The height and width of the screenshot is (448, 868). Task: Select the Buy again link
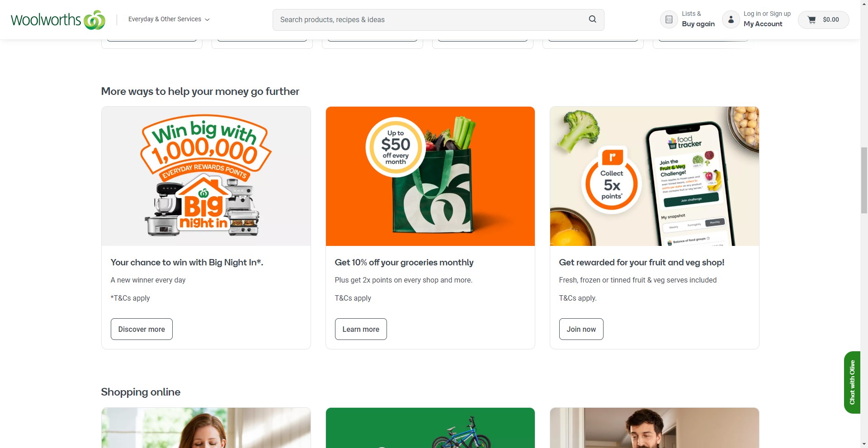(x=698, y=24)
